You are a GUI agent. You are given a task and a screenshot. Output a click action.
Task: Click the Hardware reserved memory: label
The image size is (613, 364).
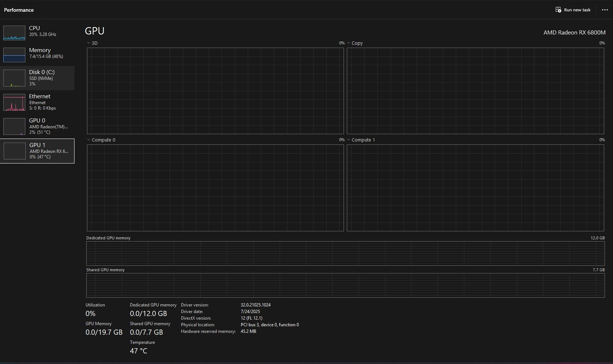point(208,331)
